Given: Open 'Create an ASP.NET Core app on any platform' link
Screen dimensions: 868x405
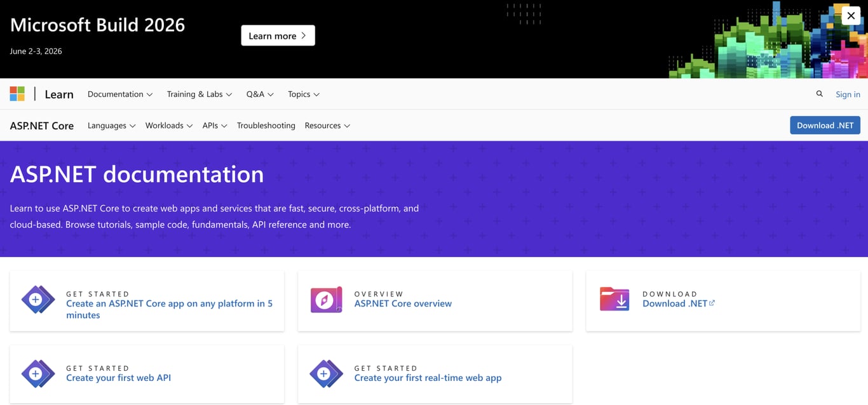Looking at the screenshot, I should click(x=169, y=309).
